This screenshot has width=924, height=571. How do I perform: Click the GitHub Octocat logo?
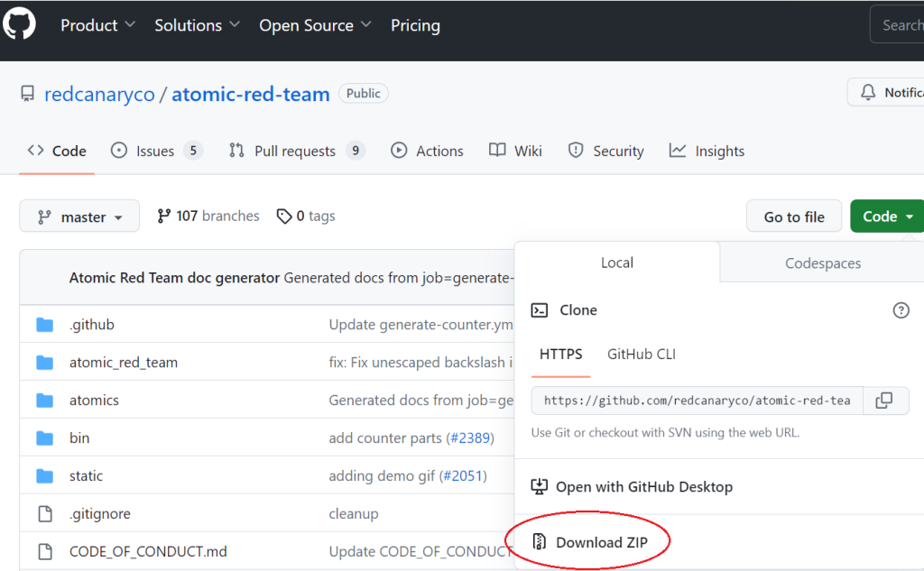(19, 23)
